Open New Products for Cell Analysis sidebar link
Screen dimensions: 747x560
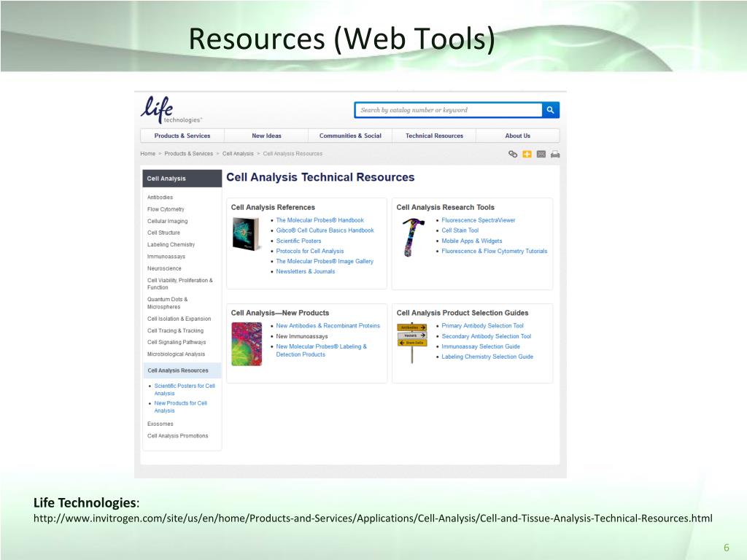181,407
